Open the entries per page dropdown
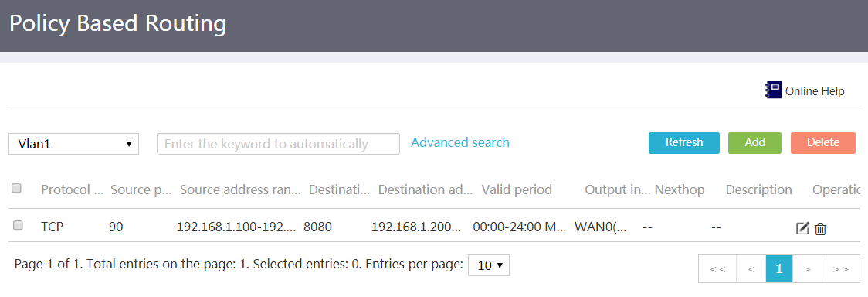This screenshot has width=868, height=297. 489,265
